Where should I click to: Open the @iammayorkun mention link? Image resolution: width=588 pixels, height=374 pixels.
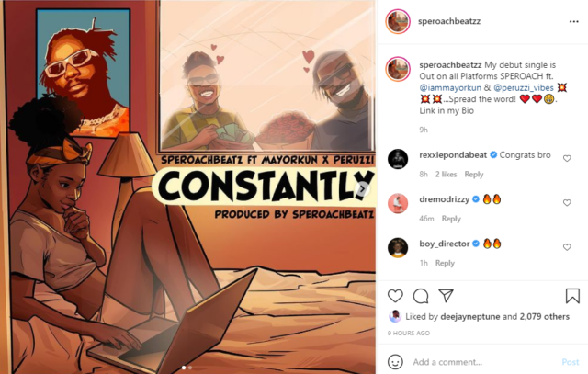pyautogui.click(x=450, y=88)
